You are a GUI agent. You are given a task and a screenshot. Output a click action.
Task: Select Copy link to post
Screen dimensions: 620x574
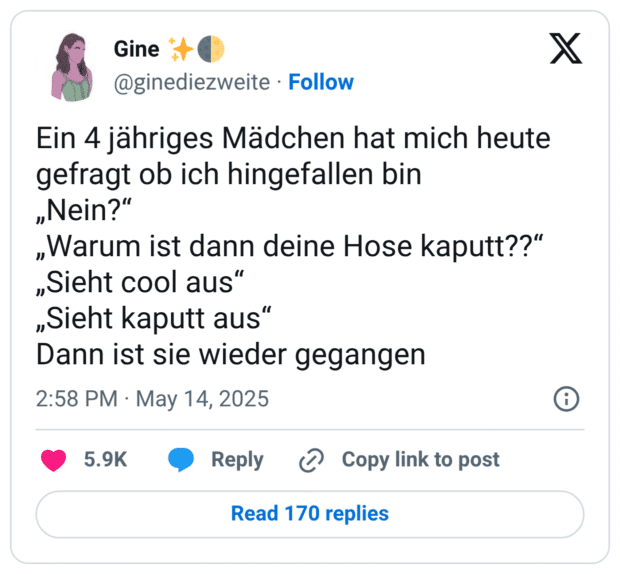(x=420, y=460)
